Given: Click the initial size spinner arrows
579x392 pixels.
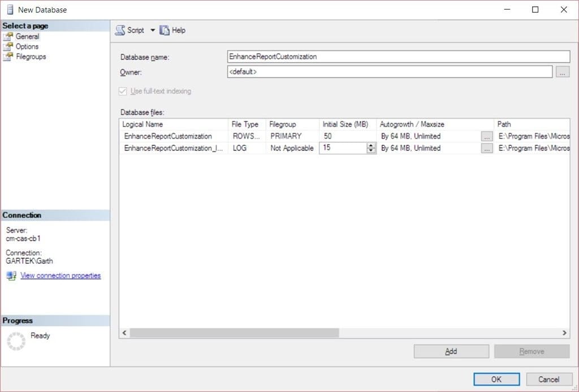Looking at the screenshot, I should tap(371, 148).
